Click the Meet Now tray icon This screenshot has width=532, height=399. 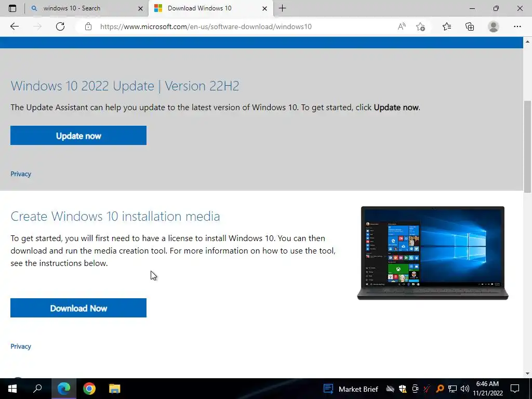[415, 389]
